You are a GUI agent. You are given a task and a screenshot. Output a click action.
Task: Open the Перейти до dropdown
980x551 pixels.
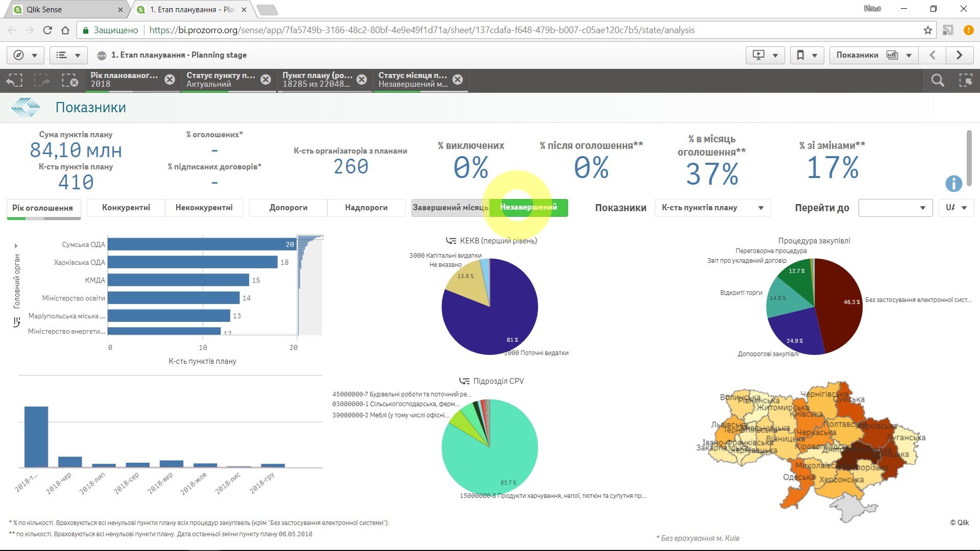895,208
